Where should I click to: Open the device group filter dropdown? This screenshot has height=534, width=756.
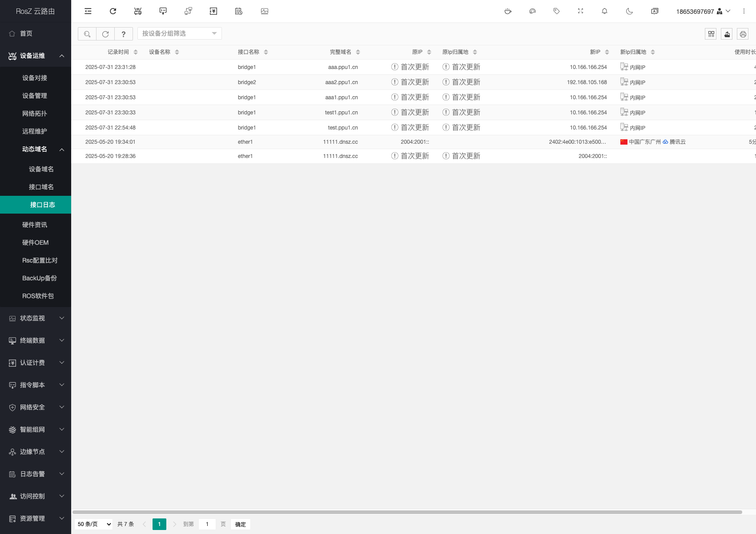(179, 33)
